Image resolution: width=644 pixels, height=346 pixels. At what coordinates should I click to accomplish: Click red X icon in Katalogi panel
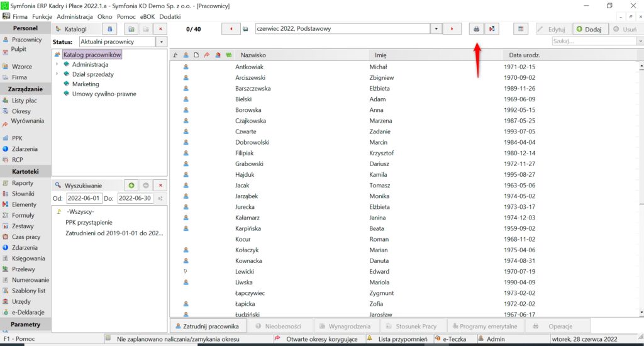tap(160, 29)
